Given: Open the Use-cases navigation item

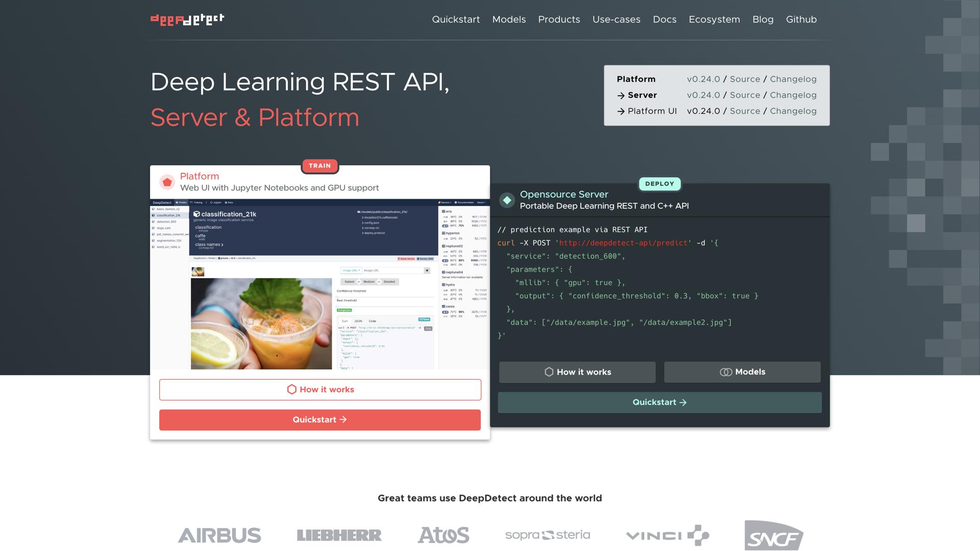Looking at the screenshot, I should [616, 19].
